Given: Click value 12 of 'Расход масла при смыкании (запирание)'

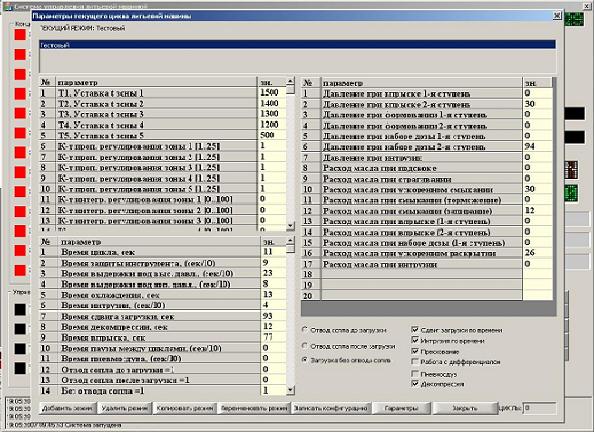Looking at the screenshot, I should (x=538, y=210).
